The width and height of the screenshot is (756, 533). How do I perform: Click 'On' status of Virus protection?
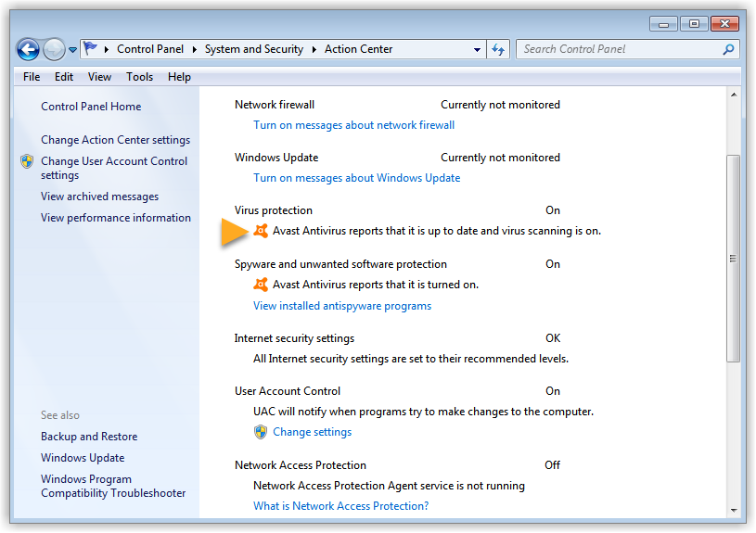point(553,210)
